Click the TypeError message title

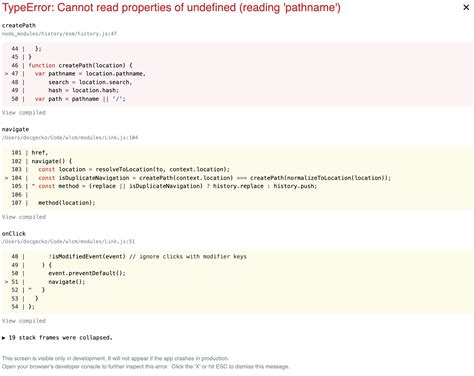(x=171, y=7)
